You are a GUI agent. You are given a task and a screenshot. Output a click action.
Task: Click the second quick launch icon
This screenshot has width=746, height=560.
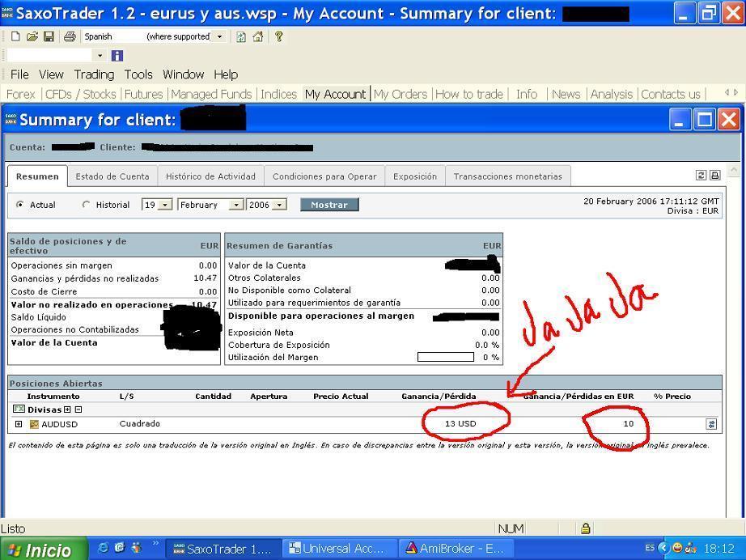pos(120,548)
